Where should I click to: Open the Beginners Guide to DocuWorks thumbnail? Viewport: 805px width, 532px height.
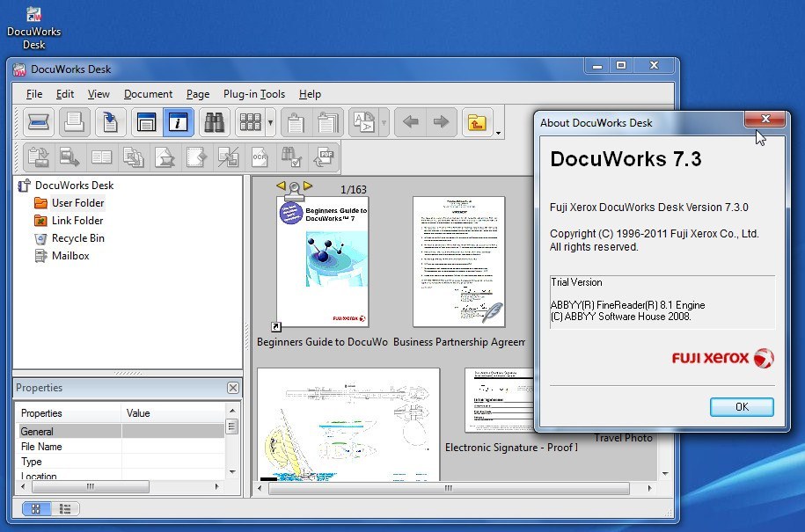[326, 259]
